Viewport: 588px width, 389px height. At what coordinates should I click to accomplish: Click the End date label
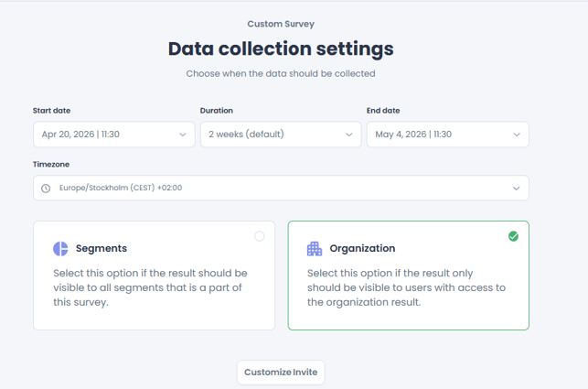click(383, 111)
